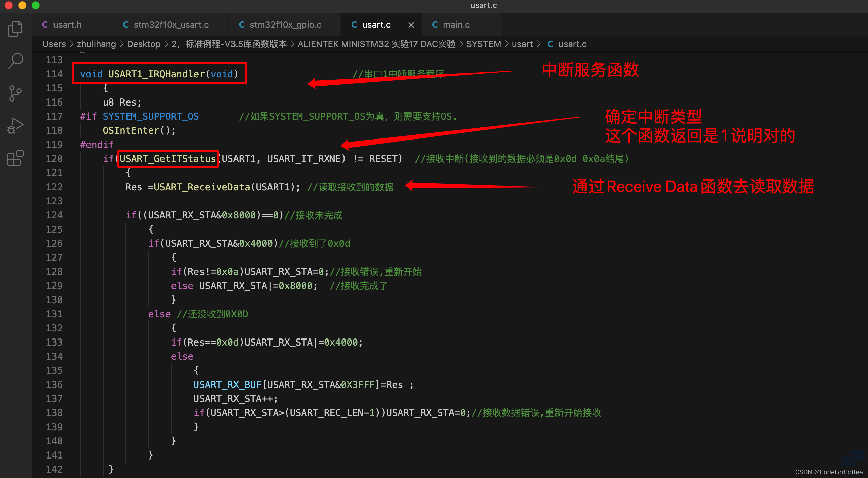This screenshot has height=478, width=868.
Task: Open the ALIENTEK MINISTM32 breadcrumb folder
Action: [x=377, y=44]
